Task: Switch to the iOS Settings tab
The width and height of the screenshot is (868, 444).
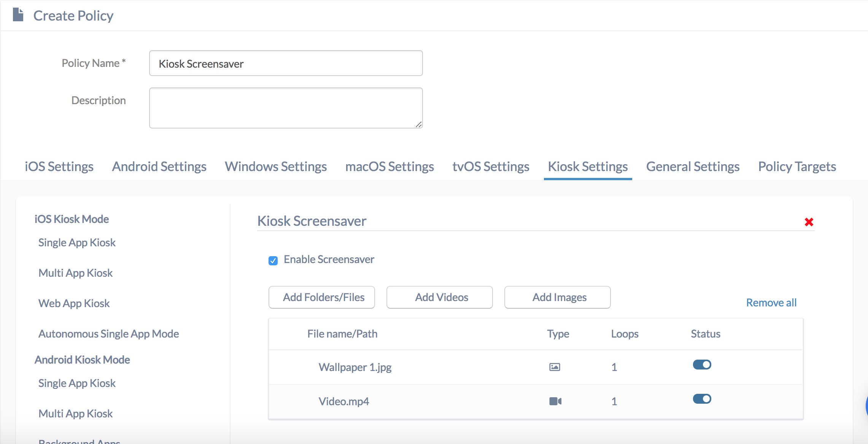Action: pyautogui.click(x=59, y=166)
